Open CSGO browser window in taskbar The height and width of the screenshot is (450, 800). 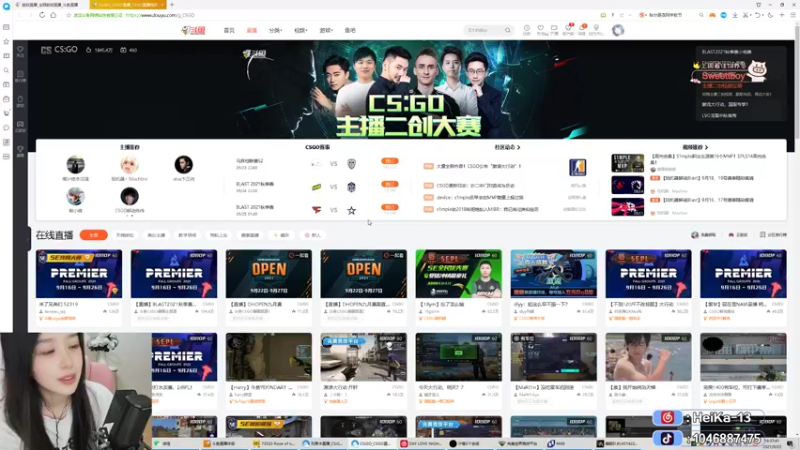click(x=371, y=444)
